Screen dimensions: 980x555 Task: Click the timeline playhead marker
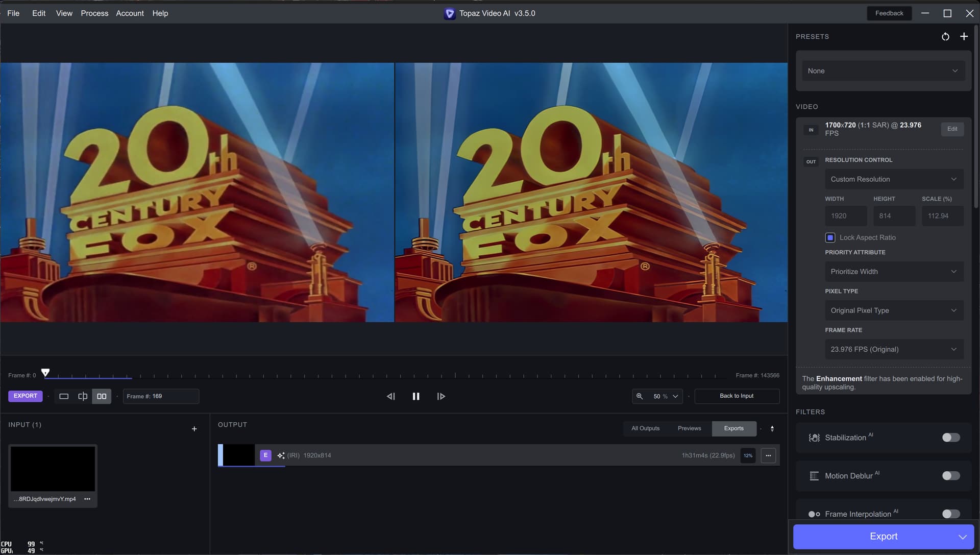(46, 373)
